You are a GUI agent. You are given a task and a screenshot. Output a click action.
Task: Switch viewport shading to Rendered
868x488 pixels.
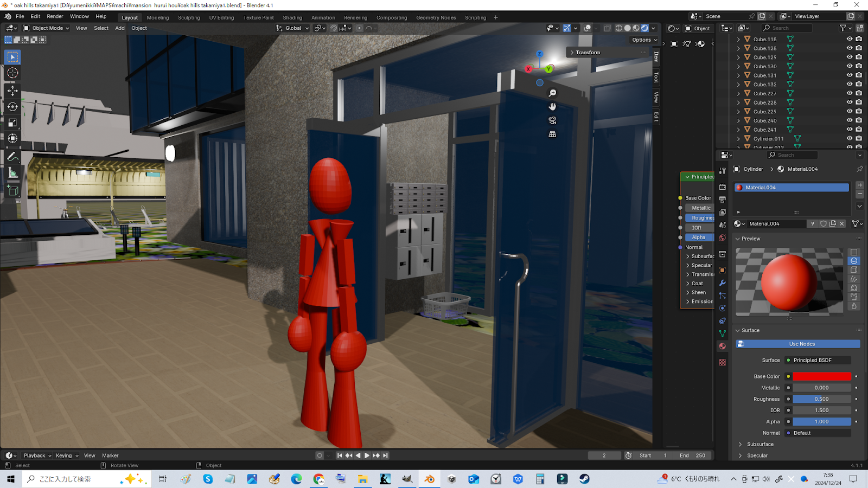pos(645,28)
